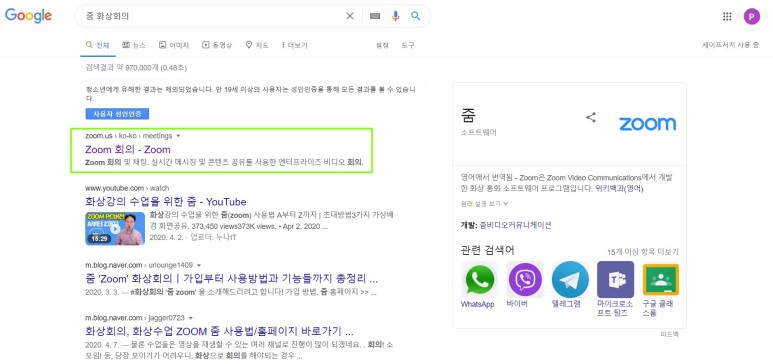Screen dimensions: 773x364
Task: Open 줌 'Zoom' 화상회의 가입부터 result
Action: (232, 279)
